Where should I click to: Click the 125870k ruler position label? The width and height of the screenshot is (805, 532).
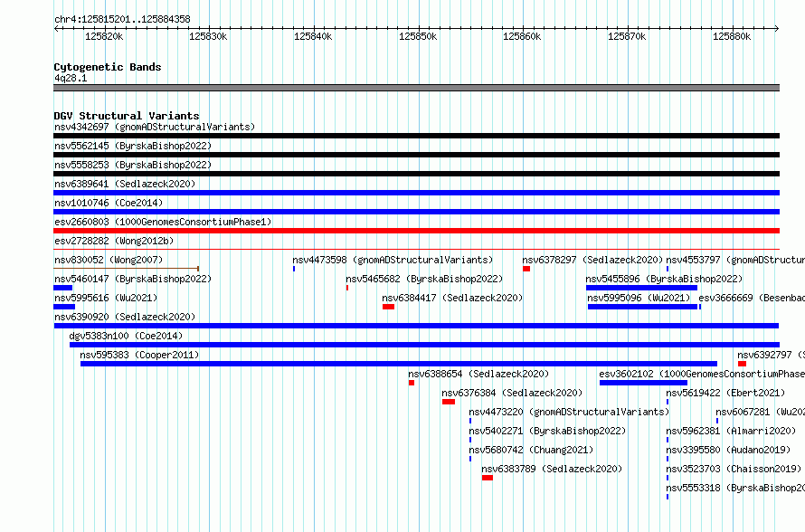(627, 36)
